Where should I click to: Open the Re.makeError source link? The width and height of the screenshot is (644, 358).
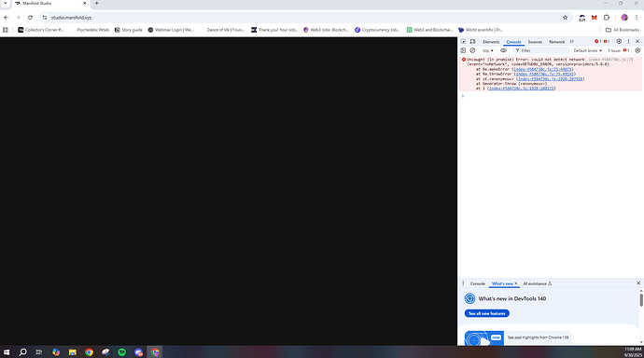(x=542, y=69)
